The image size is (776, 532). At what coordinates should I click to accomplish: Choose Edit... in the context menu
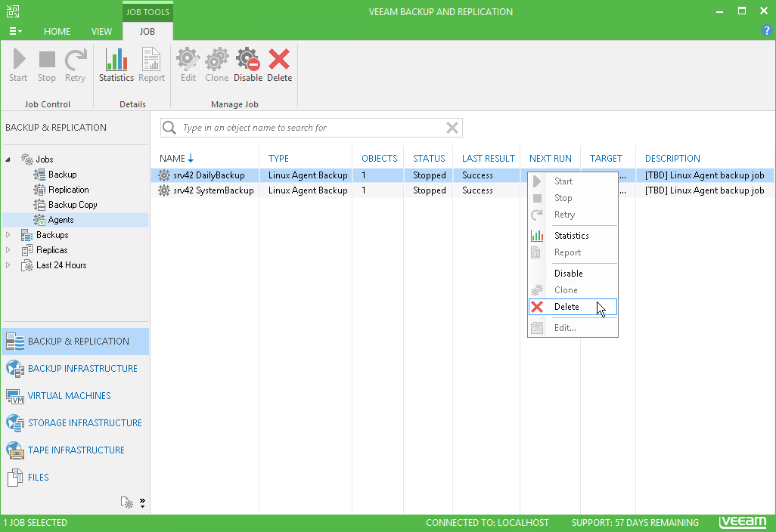[573, 328]
